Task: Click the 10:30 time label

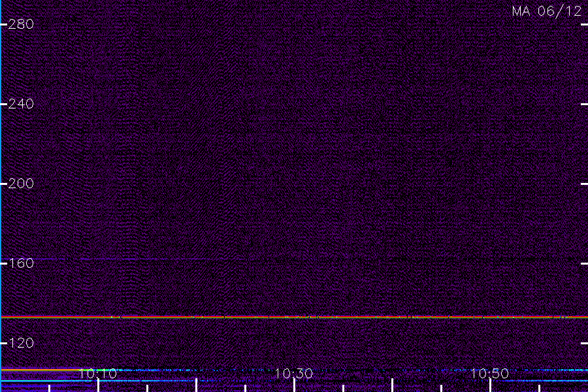Action: (x=294, y=374)
